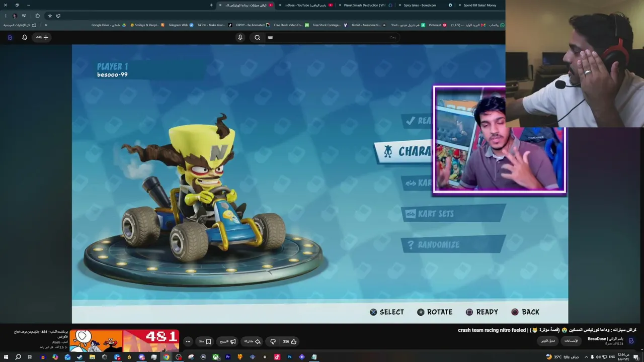Screen dimensions: 644x362
Task: Click the Share button below the video
Action: pos(253,341)
